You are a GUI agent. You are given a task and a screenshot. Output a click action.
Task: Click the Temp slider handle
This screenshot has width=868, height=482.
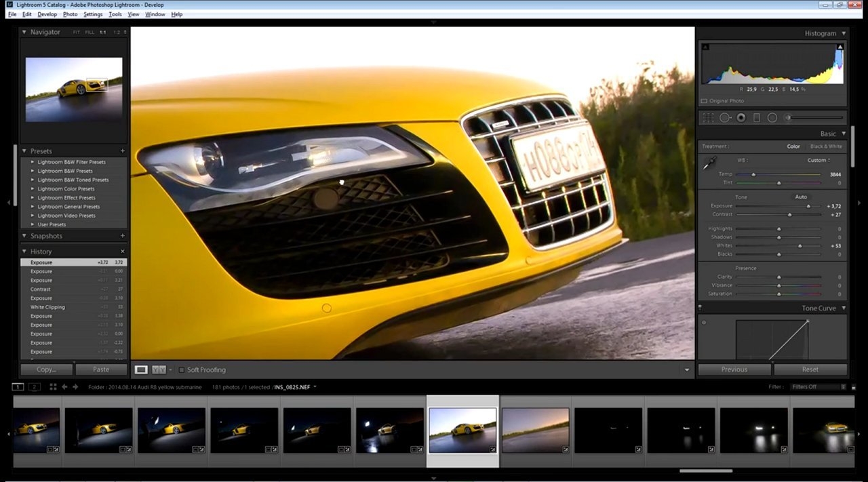coord(753,174)
